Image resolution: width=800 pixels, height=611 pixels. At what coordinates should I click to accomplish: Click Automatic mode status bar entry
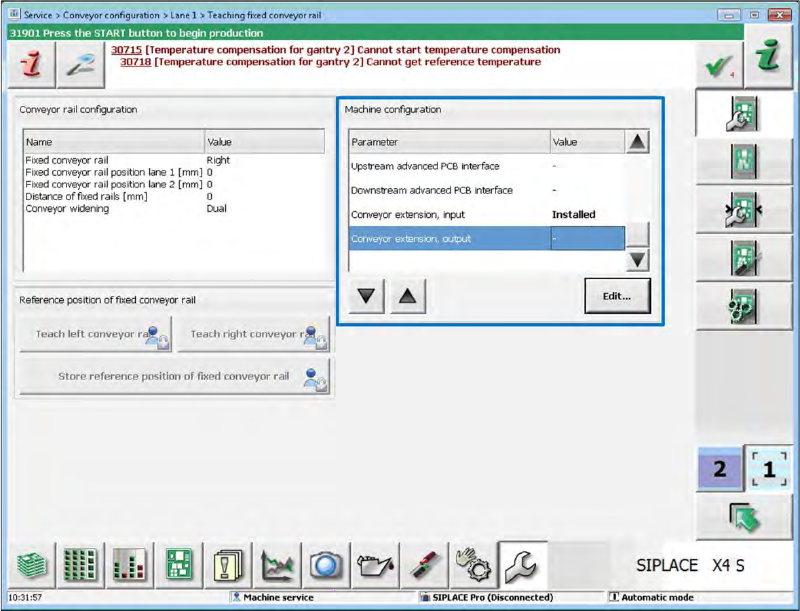click(x=652, y=597)
